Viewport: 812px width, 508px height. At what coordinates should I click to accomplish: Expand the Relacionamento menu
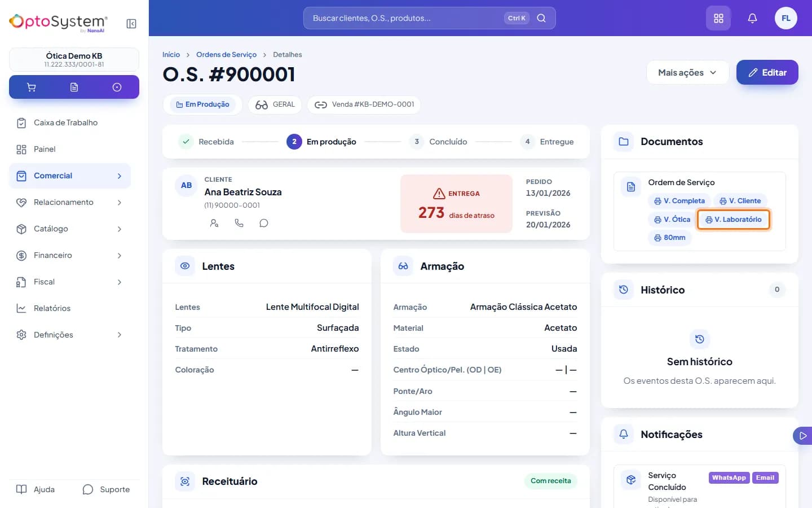(70, 202)
